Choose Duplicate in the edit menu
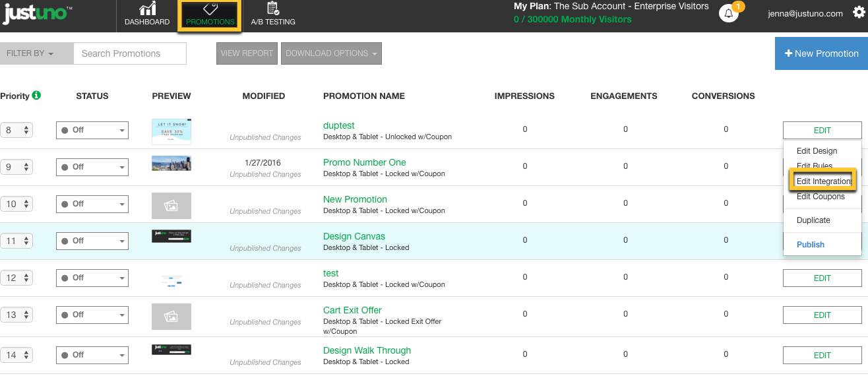Screen dimensions: 868x378 click(x=813, y=220)
